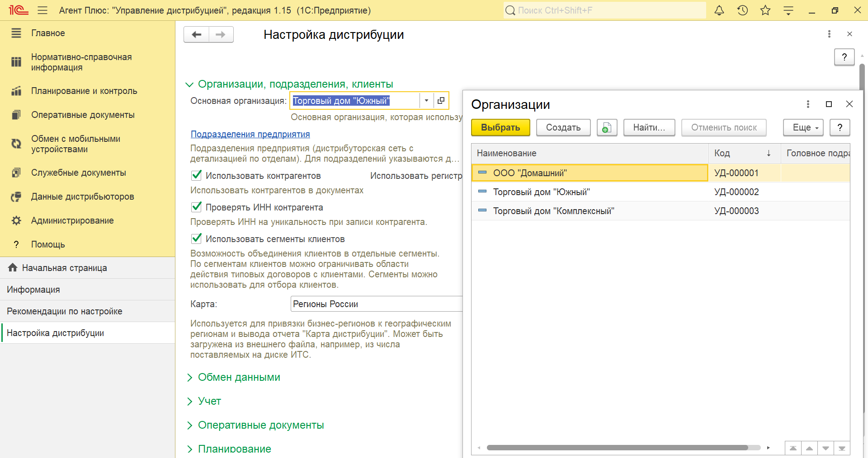This screenshot has width=868, height=458.
Task: Open help in Организации dialog
Action: pos(840,127)
